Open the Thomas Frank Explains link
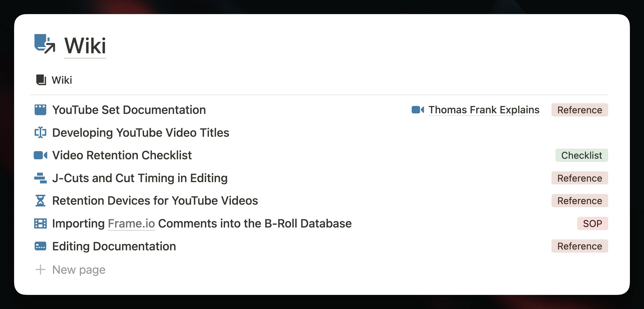The width and height of the screenshot is (644, 309). click(484, 110)
